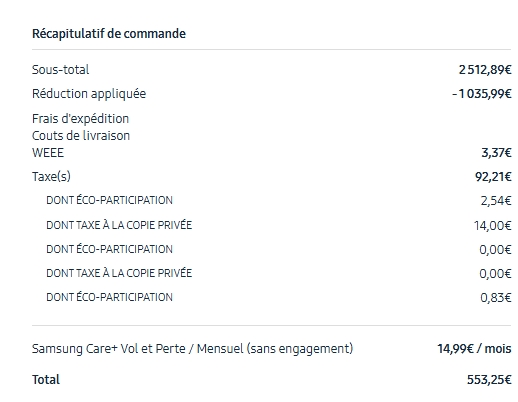Viewport: 518px width, 402px height.
Task: Click the WEEE label
Action: (x=48, y=153)
